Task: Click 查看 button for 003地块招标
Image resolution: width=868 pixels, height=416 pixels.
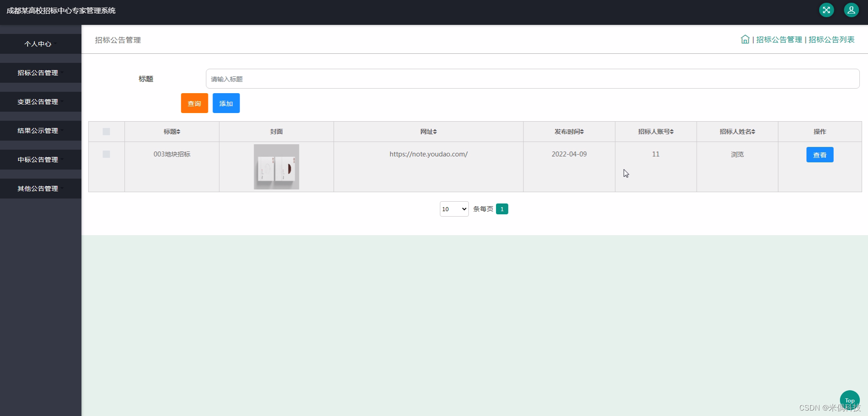Action: pos(820,155)
